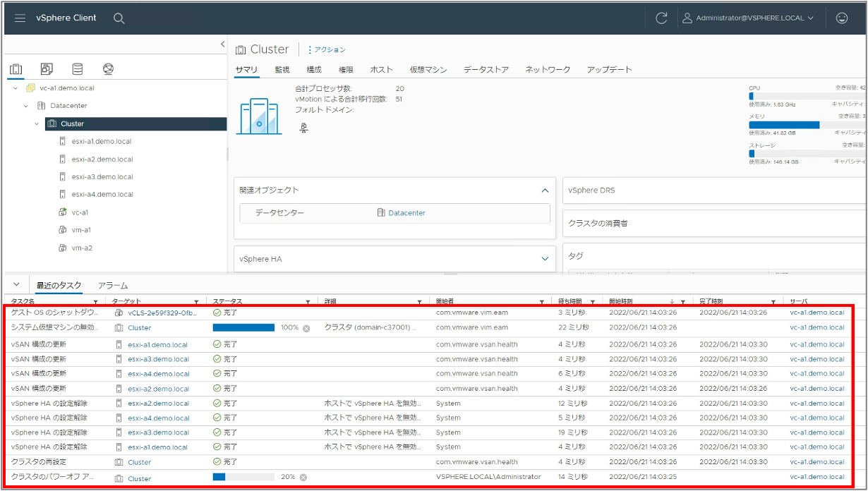The height and width of the screenshot is (491, 868).
Task: Open the データストア tab
Action: coord(486,69)
